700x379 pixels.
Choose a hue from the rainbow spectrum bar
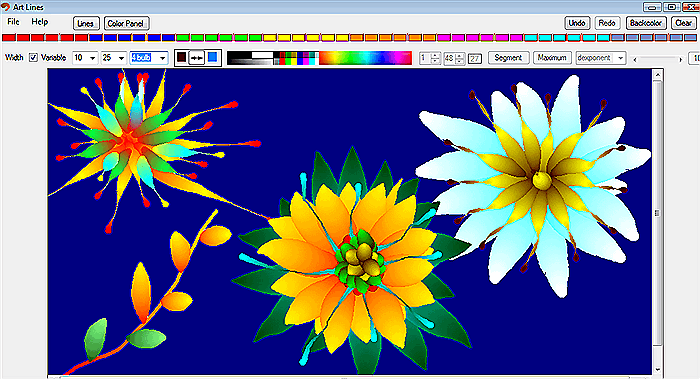click(x=365, y=58)
